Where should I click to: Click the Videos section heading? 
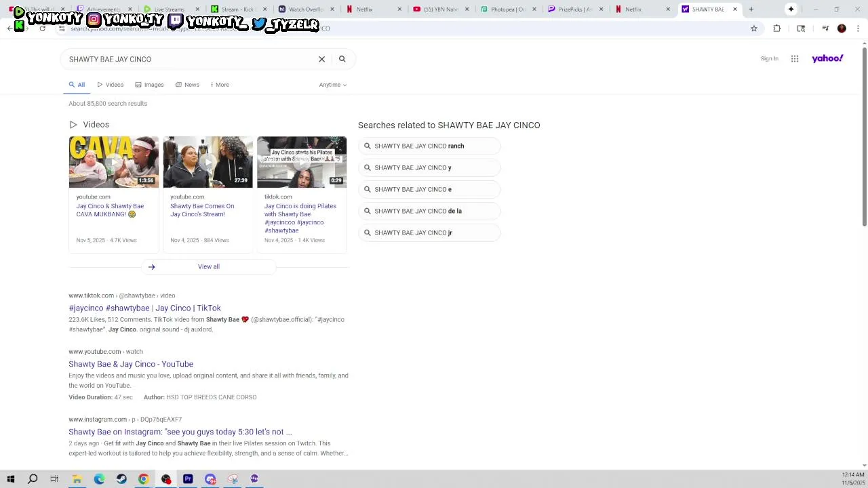tap(96, 125)
